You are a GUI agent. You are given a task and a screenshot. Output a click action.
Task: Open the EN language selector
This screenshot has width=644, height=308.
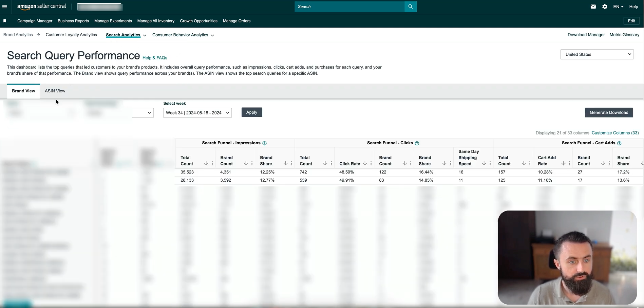[x=618, y=6]
